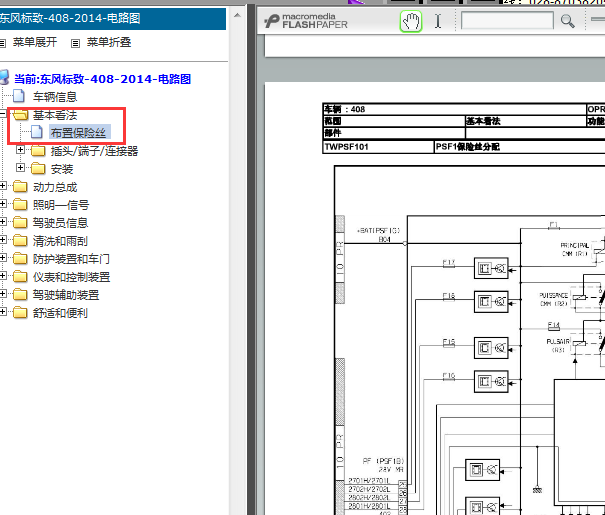Screen dimensions: 605x515
Task: Click the page icon beside 布置保险丝
Action: point(37,132)
